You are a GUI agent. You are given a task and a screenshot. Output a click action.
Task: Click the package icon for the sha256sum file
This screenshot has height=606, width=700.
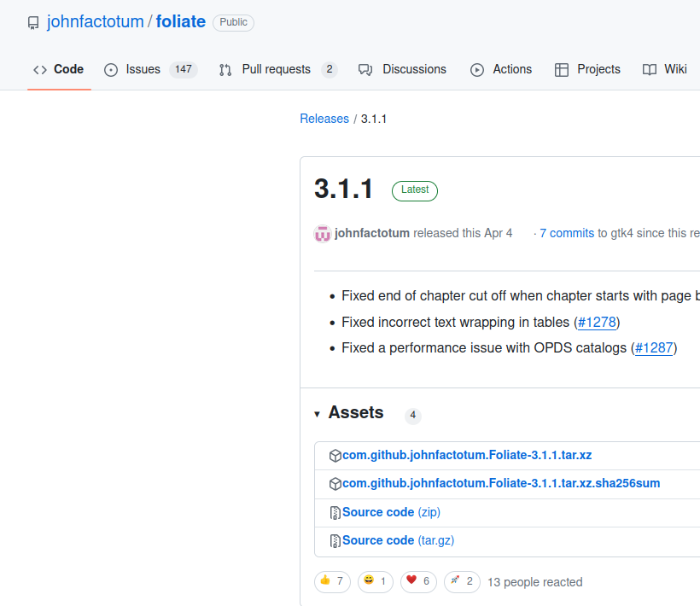[335, 484]
